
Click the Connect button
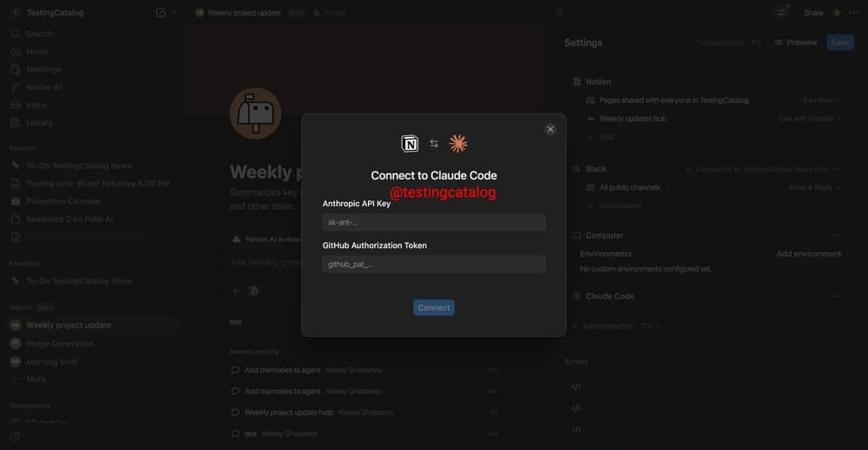433,308
